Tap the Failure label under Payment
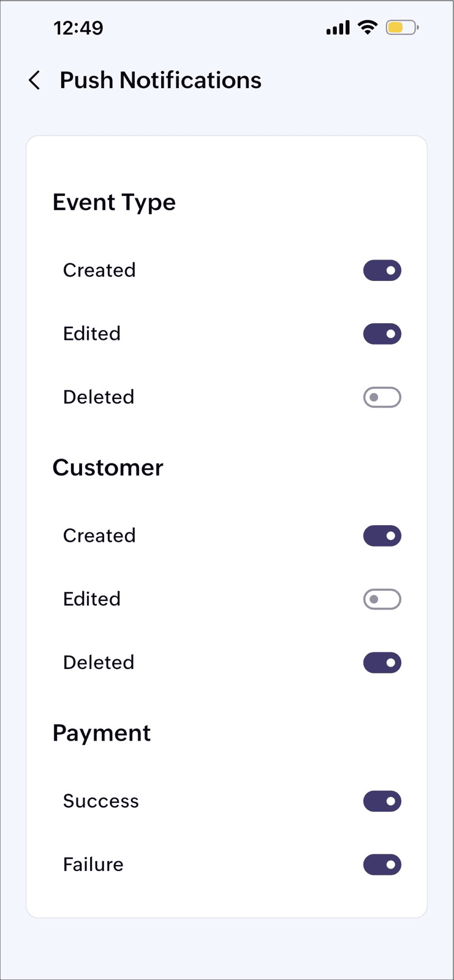Screen dimensions: 454x980 pos(93,865)
